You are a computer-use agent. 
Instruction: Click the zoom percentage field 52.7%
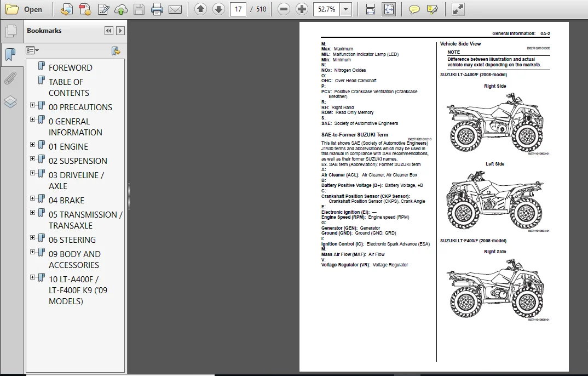[x=327, y=9]
